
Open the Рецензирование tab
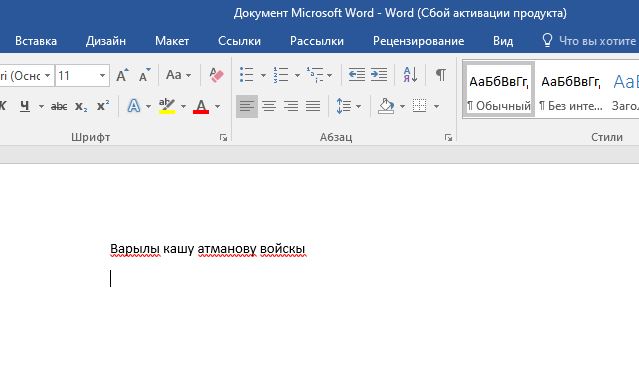(x=419, y=41)
